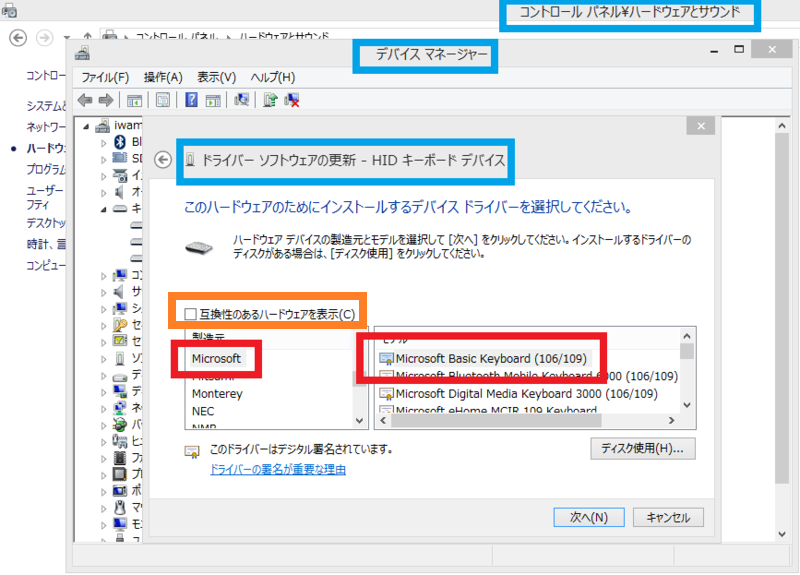800x575 pixels.
Task: Click the blue question mark Help icon
Action: coord(191,99)
